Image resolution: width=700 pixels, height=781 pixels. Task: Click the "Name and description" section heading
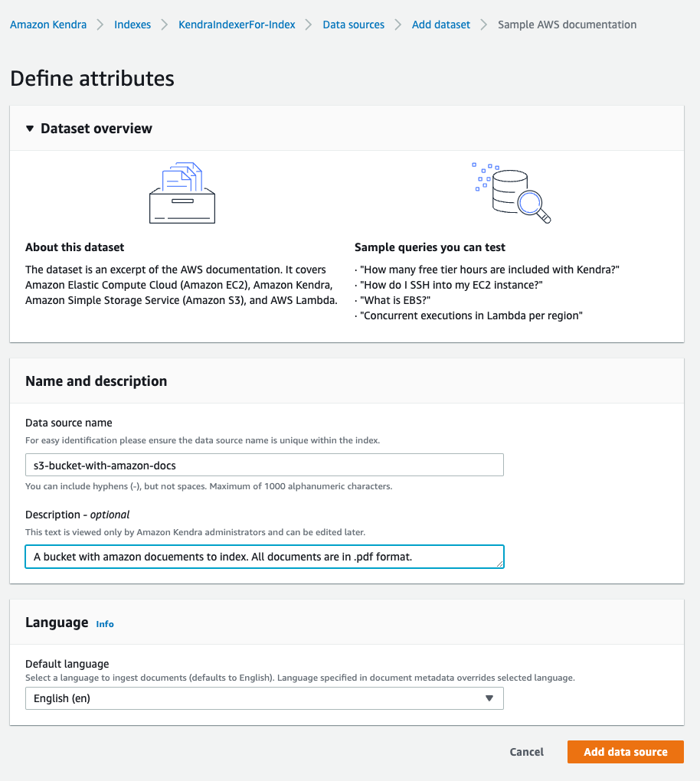click(x=96, y=381)
